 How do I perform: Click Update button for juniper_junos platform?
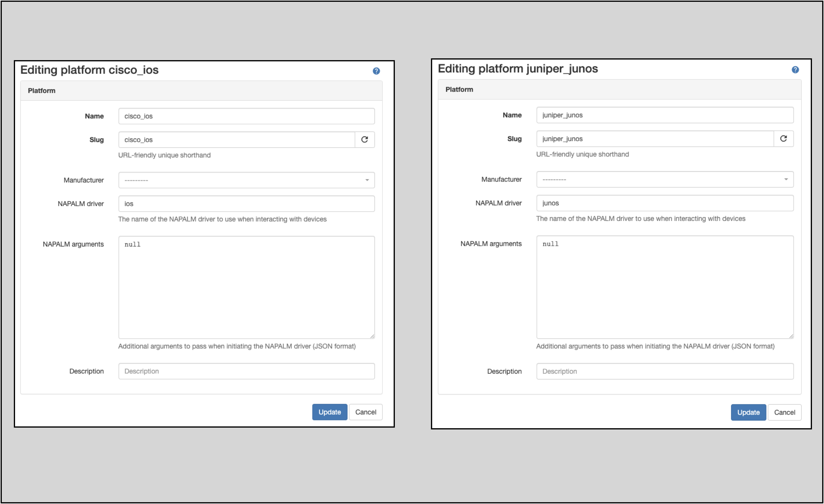[748, 412]
